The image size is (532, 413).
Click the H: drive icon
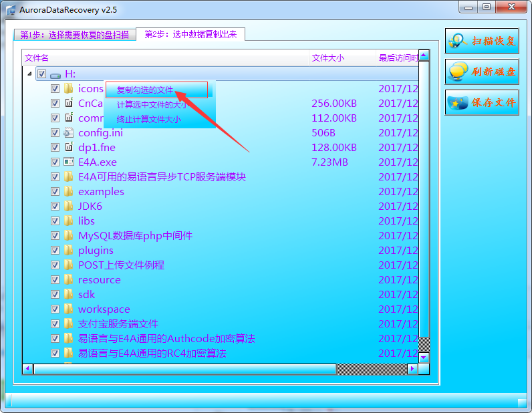coord(55,75)
